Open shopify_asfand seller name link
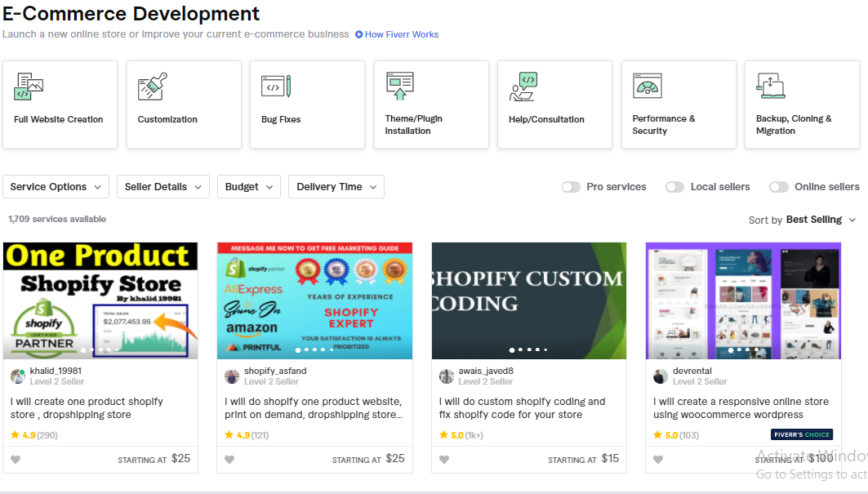The height and width of the screenshot is (494, 868). tap(275, 371)
